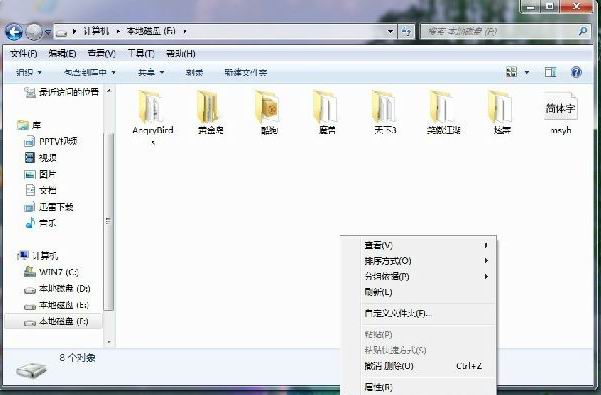Open the 查看(V) menu in the menu bar

coord(102,54)
